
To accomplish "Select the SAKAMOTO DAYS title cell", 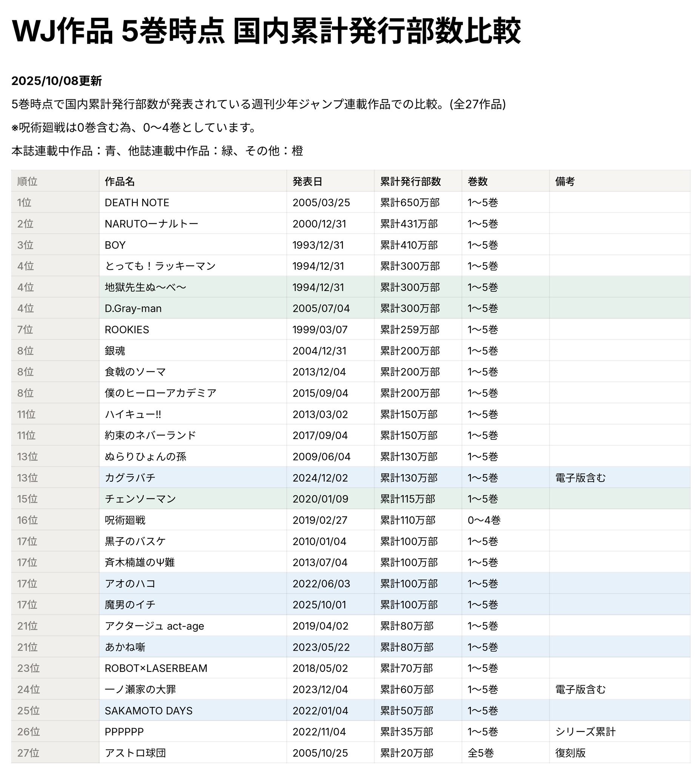I will tap(148, 710).
